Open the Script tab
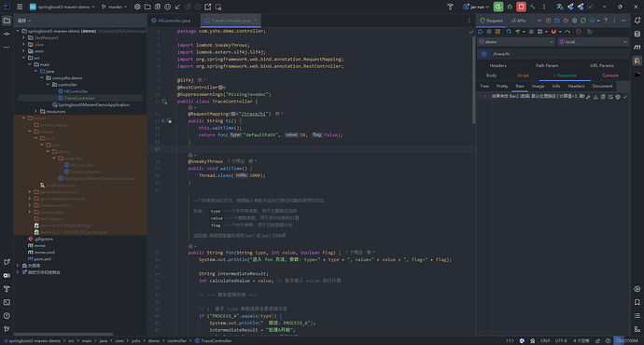Screen dimensions: 644x345 click(x=523, y=76)
